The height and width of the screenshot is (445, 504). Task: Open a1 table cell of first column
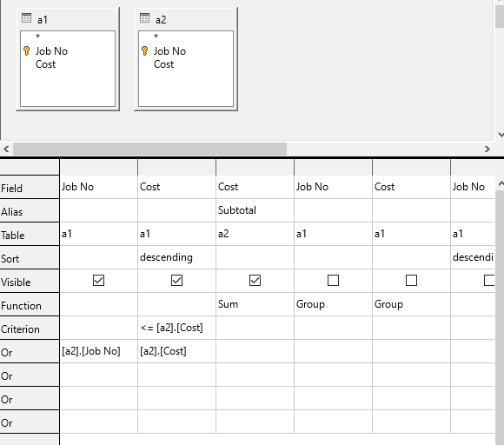tap(98, 234)
